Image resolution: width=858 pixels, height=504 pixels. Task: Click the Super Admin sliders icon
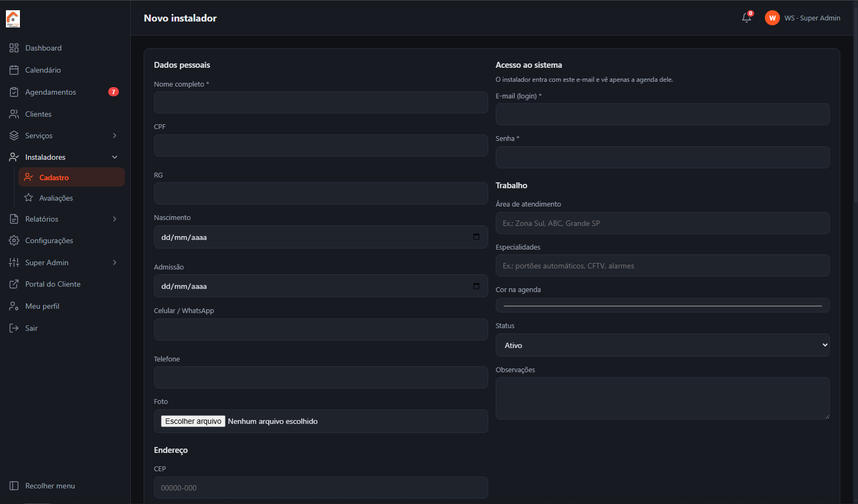(14, 262)
